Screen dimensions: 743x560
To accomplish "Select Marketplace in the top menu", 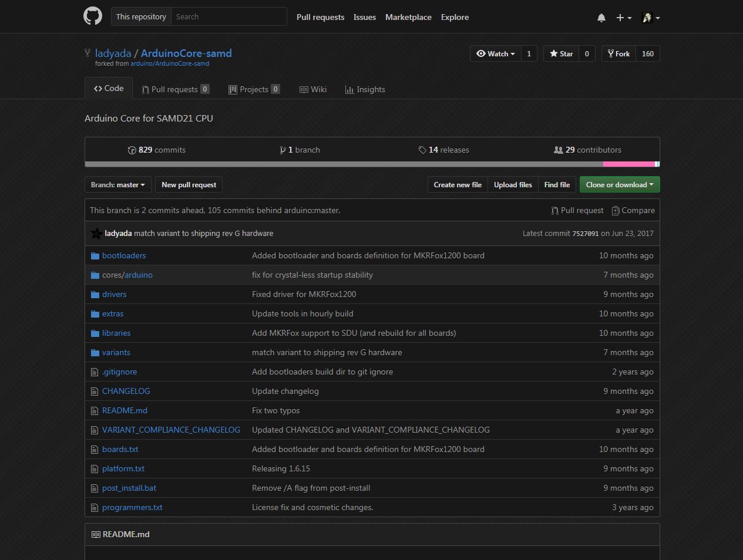I will [408, 17].
